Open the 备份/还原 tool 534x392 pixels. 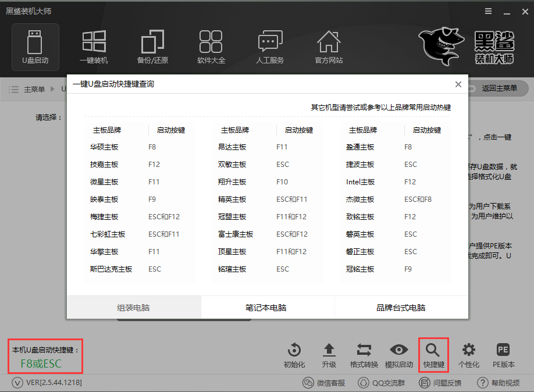(152, 47)
